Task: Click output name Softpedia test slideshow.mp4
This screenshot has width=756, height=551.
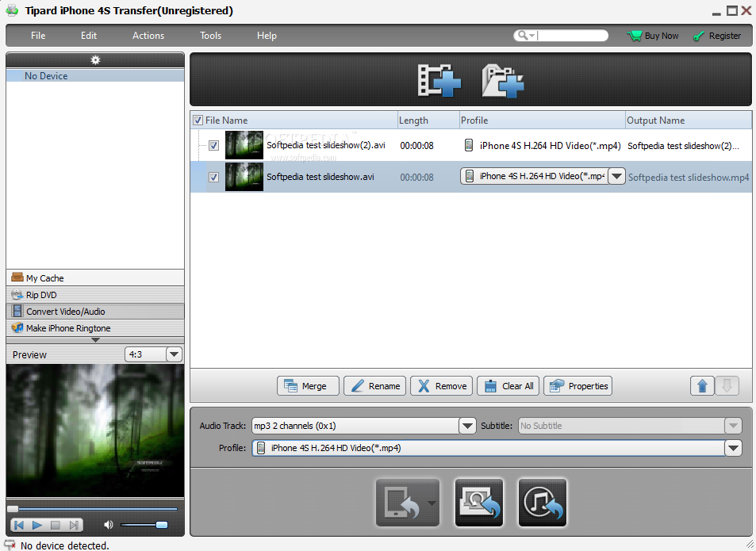Action: click(x=689, y=178)
